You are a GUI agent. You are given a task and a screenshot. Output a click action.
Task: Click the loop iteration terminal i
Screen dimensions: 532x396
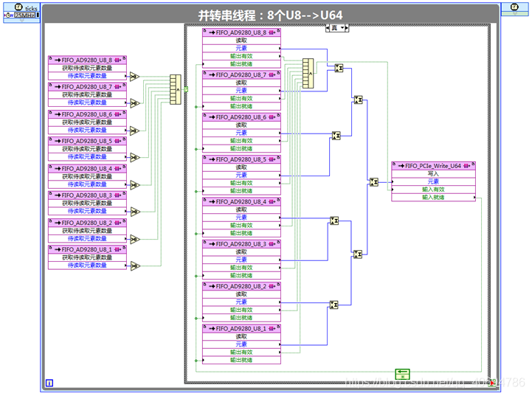pyautogui.click(x=49, y=383)
